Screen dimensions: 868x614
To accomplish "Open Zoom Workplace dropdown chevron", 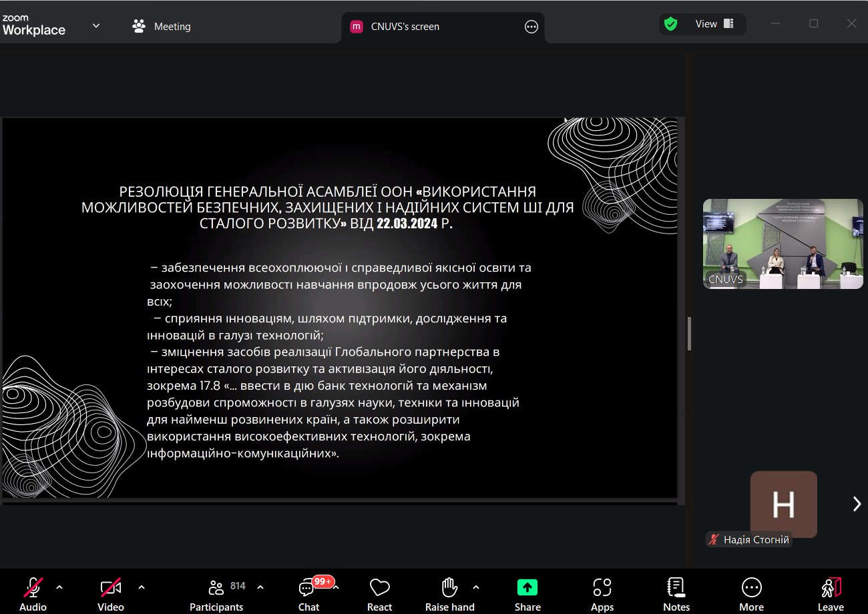I will coord(96,26).
